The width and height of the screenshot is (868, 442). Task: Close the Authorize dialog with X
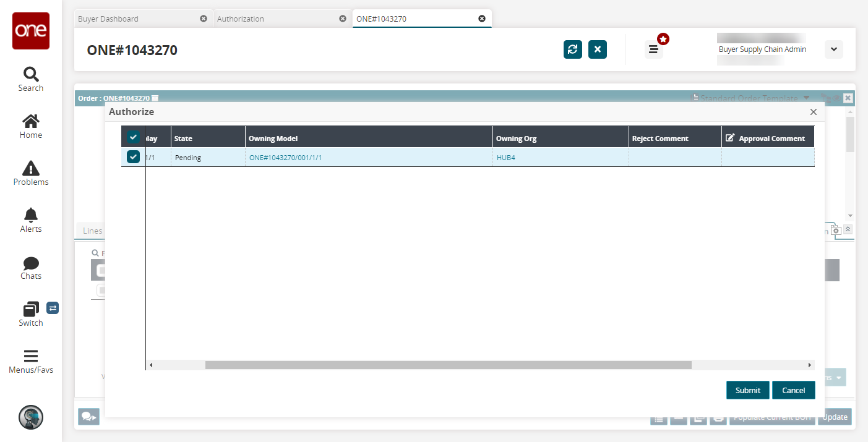click(814, 112)
